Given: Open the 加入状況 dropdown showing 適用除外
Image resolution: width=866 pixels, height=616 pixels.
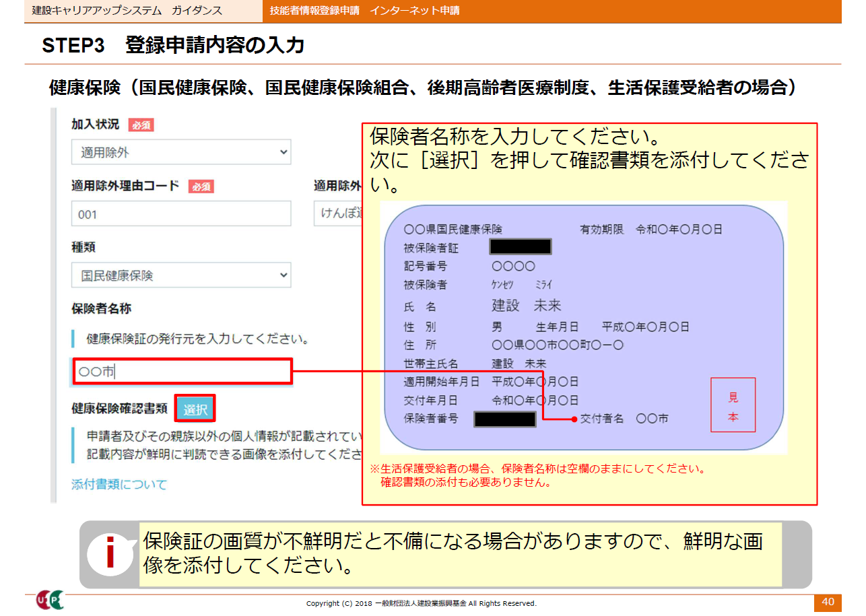Looking at the screenshot, I should (x=181, y=152).
